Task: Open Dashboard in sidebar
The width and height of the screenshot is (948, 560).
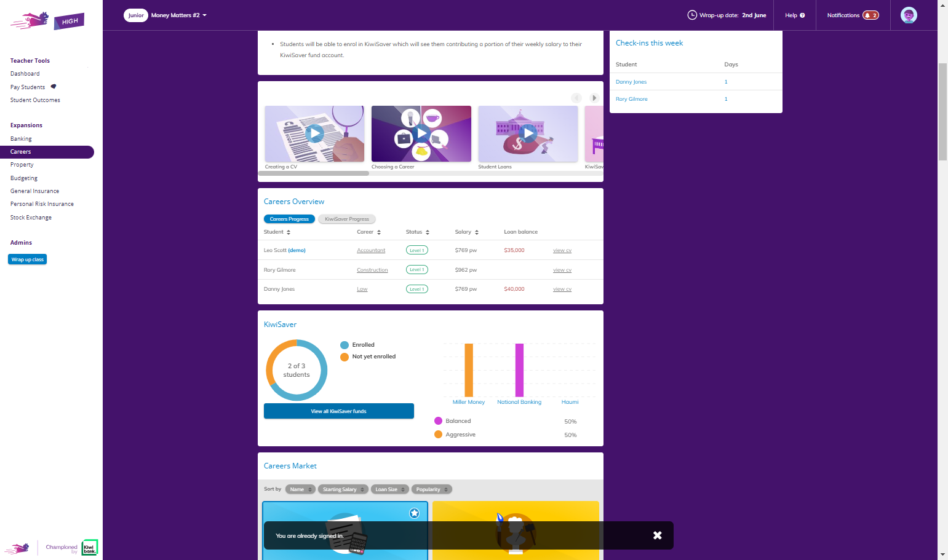Action: click(25, 74)
